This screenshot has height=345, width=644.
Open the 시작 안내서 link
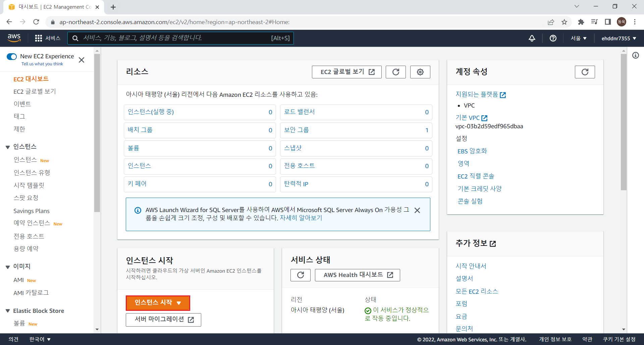click(x=471, y=266)
